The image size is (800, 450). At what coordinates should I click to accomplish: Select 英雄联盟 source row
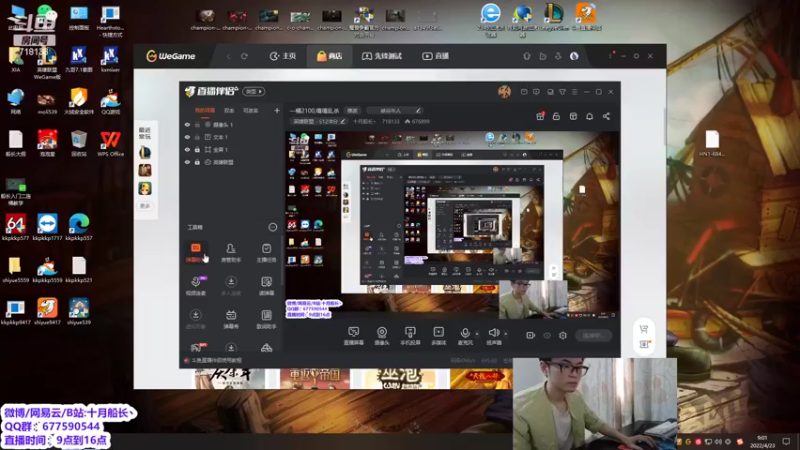coord(232,162)
